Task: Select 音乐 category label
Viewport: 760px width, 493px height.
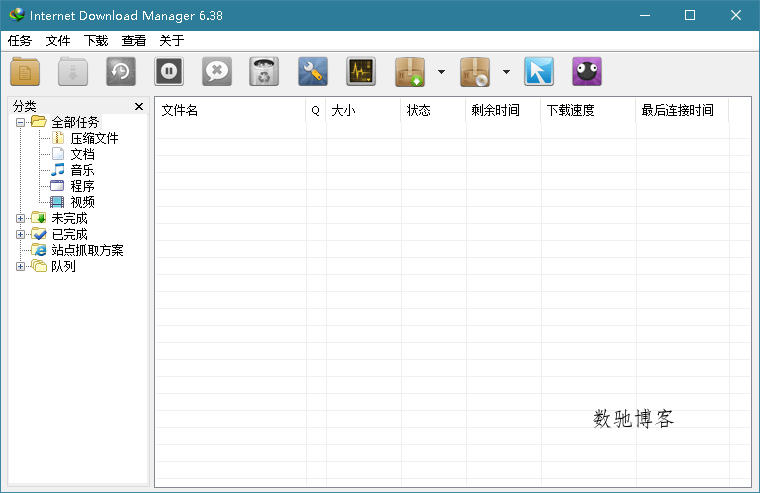Action: click(82, 170)
